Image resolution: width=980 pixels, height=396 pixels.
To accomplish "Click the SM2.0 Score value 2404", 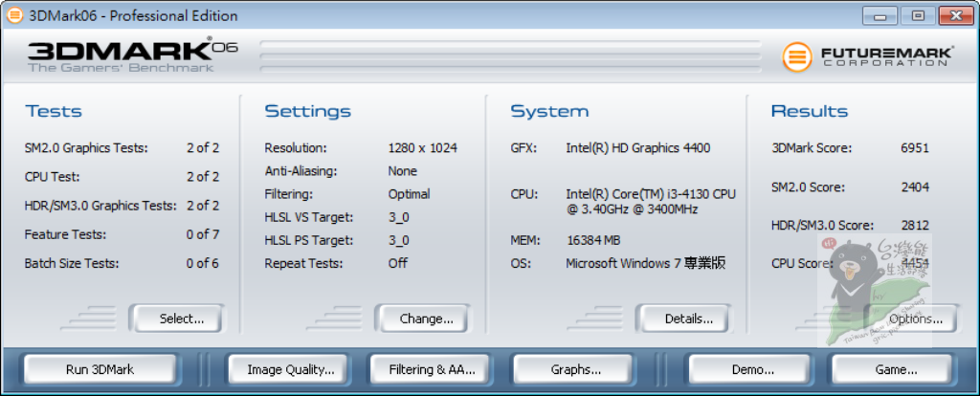I will point(915,187).
